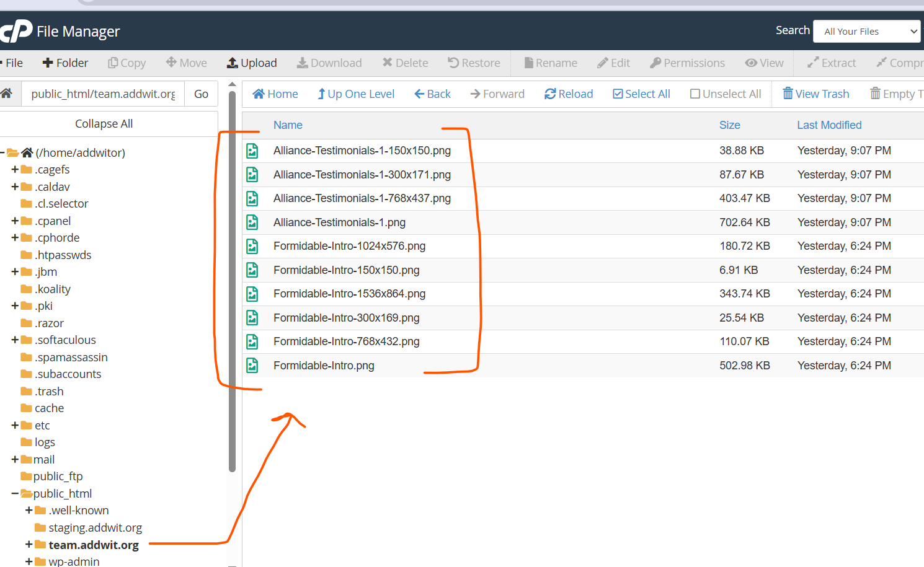
Task: Click the directory path input field
Action: tap(103, 94)
